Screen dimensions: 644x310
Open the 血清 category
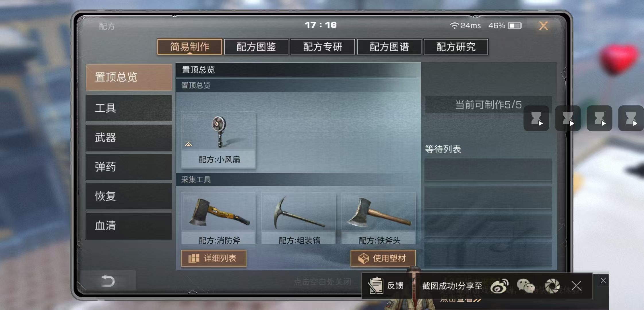pyautogui.click(x=129, y=226)
